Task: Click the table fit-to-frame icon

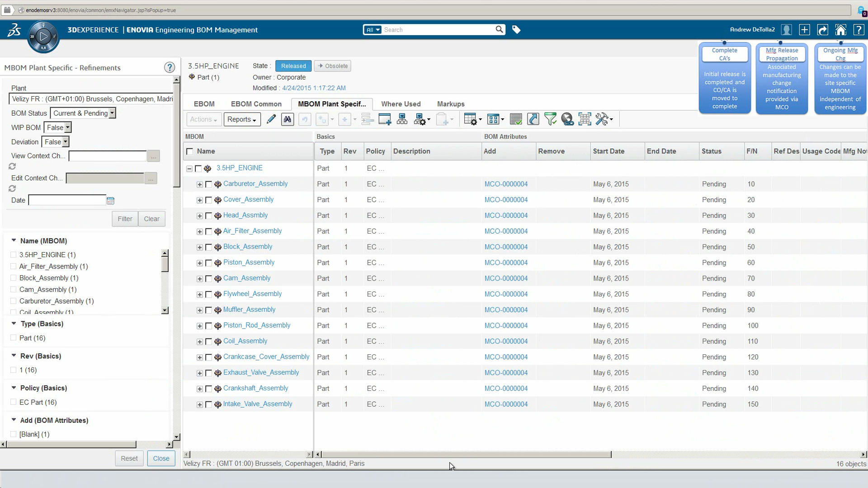Action: (585, 119)
